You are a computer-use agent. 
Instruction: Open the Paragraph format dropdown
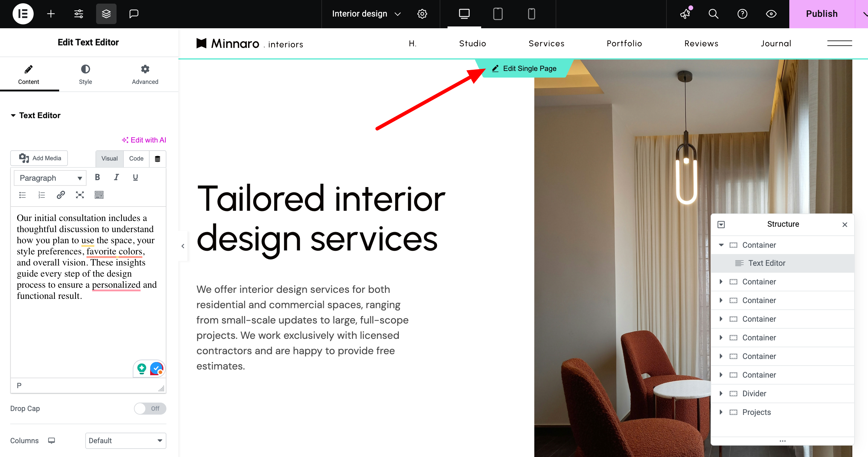pyautogui.click(x=50, y=178)
